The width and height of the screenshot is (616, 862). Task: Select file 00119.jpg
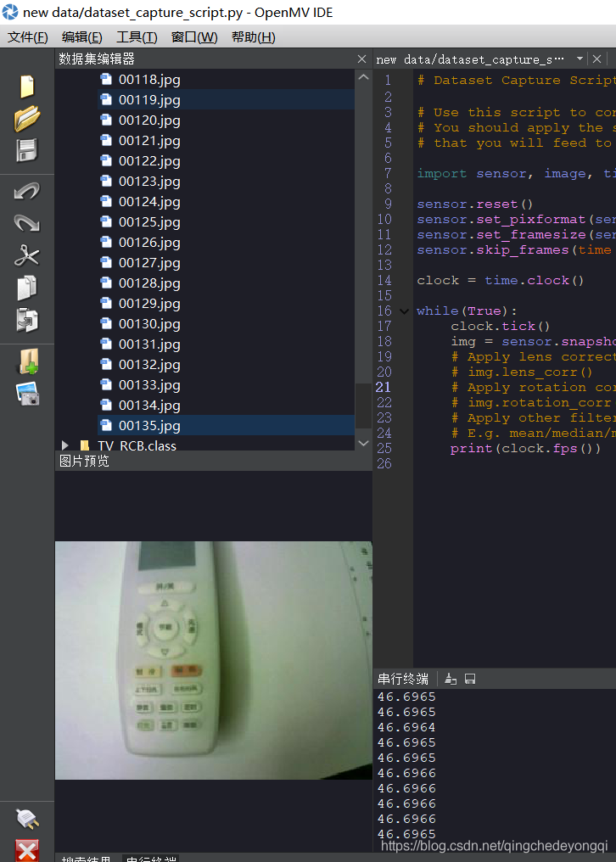pos(226,100)
